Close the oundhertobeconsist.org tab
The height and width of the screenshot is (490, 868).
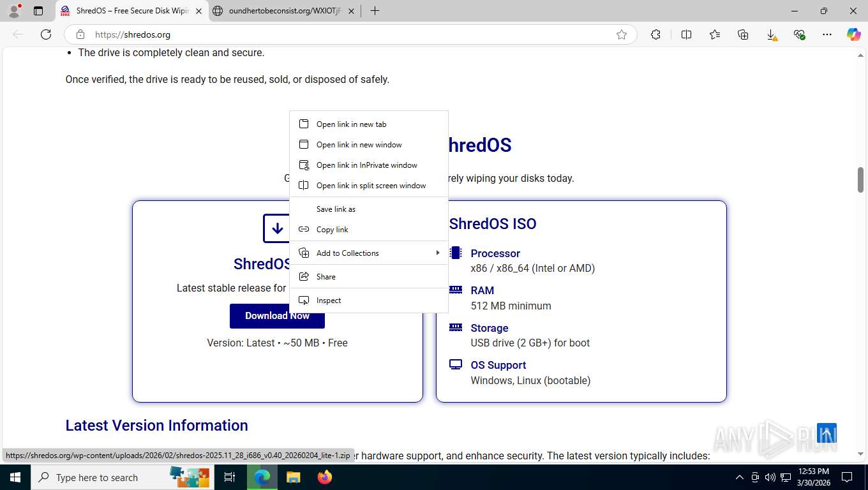click(351, 11)
